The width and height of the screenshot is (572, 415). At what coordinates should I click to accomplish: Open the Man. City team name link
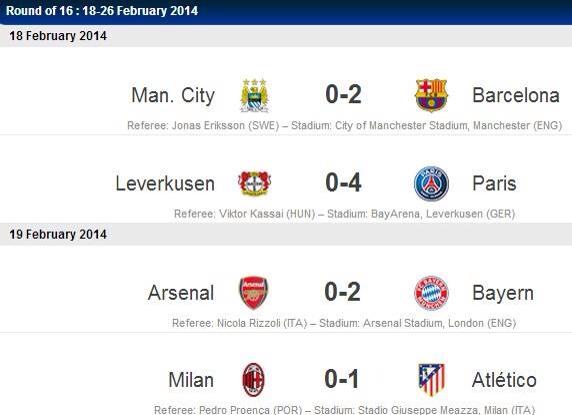coord(173,96)
